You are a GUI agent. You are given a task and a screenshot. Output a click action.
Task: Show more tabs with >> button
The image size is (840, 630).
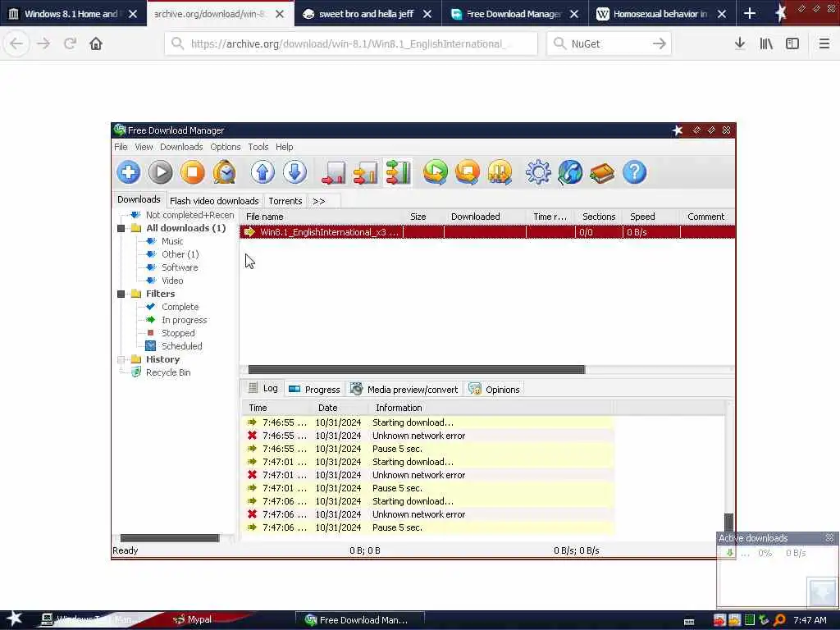[319, 201]
